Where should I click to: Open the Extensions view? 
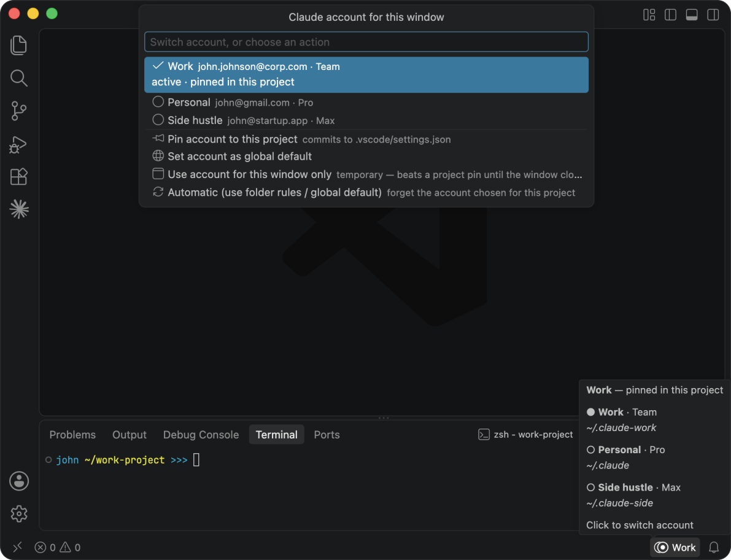click(18, 177)
